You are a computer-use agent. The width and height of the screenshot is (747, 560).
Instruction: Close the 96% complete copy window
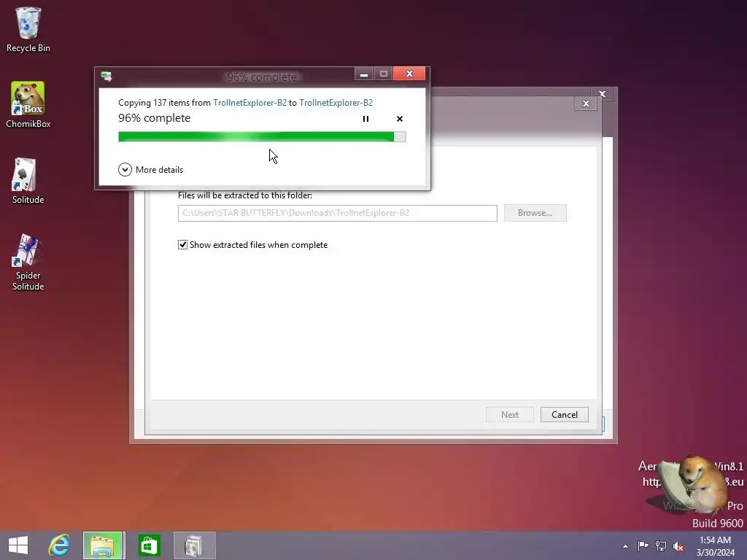[409, 74]
